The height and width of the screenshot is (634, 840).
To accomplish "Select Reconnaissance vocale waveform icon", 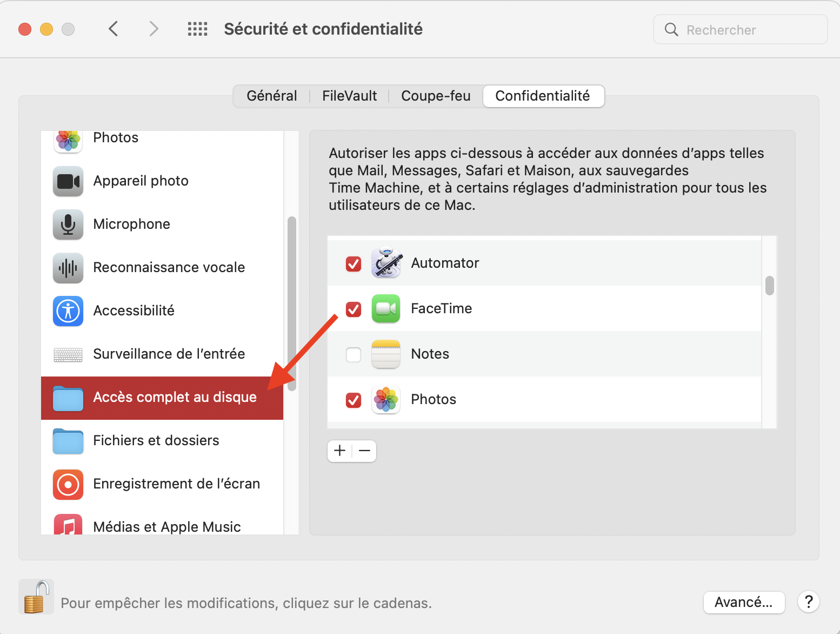I will point(68,268).
